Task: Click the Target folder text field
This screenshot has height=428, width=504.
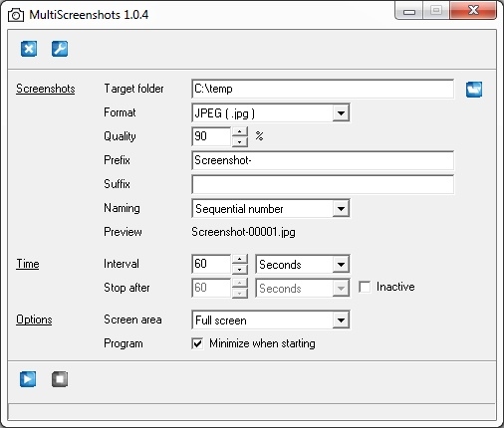Action: pyautogui.click(x=323, y=89)
